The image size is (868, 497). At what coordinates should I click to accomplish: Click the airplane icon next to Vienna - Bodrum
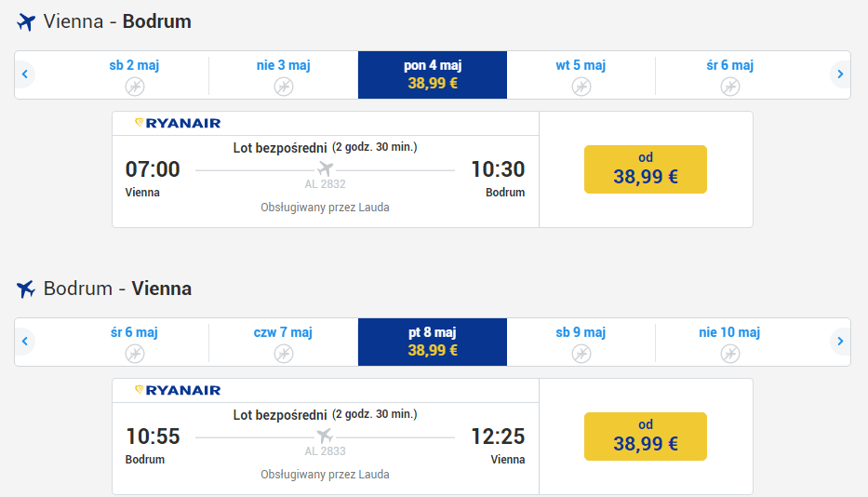pyautogui.click(x=26, y=22)
